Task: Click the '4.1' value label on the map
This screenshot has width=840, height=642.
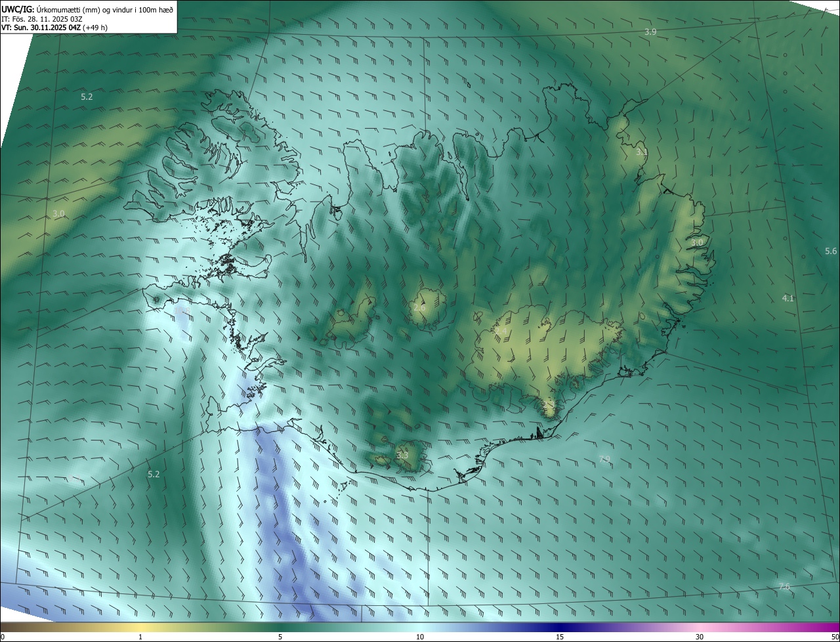Action: (x=788, y=299)
